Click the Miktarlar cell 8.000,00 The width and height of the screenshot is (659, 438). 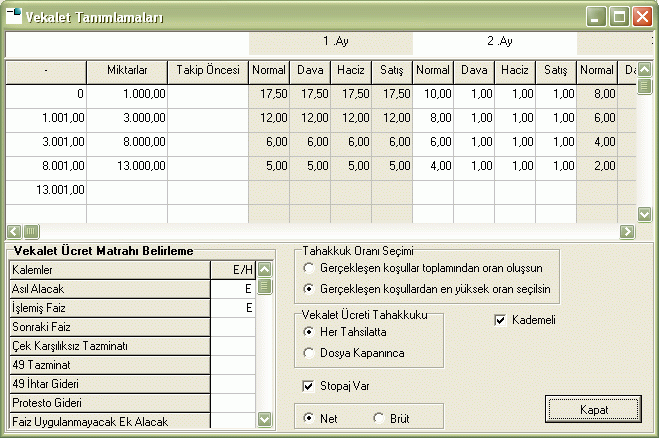click(127, 144)
